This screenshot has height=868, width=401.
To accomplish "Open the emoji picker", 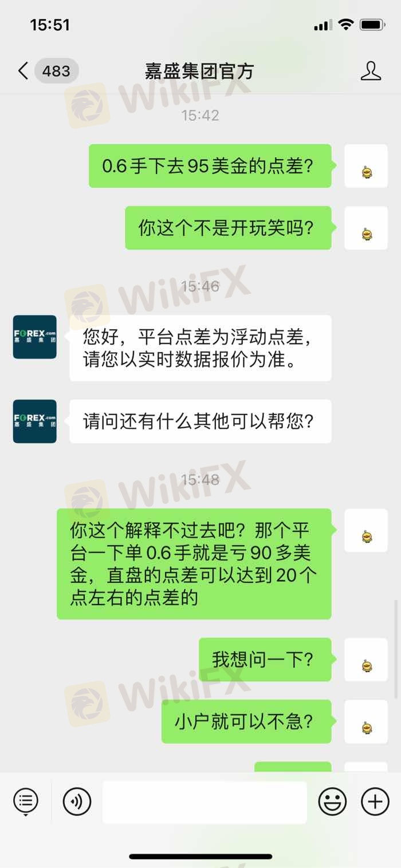I will tap(332, 801).
